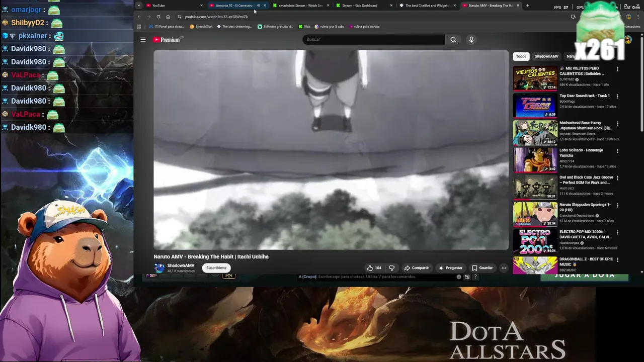
Task: Subscribe with the Suscribirme button
Action: click(x=216, y=268)
